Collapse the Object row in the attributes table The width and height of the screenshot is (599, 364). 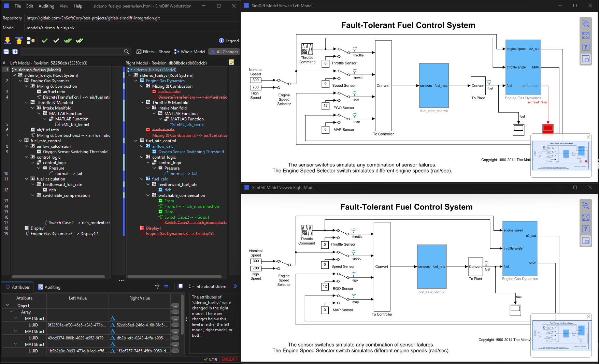[x=7, y=305]
